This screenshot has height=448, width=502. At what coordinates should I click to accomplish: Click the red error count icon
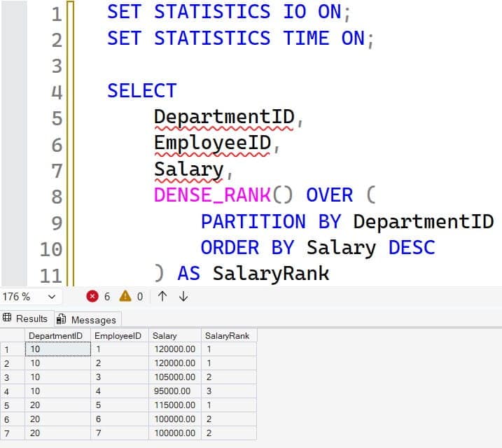[x=92, y=296]
